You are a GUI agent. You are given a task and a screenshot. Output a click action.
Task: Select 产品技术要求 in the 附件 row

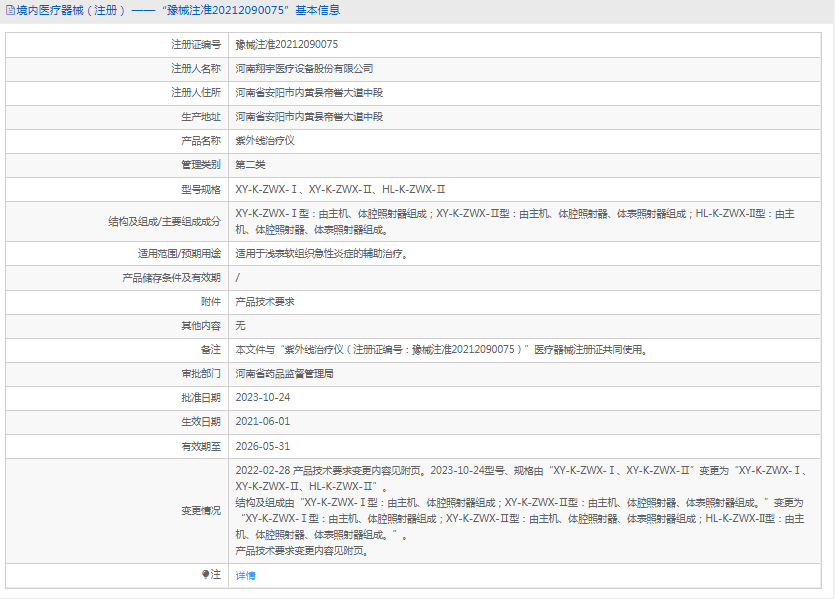coord(265,301)
